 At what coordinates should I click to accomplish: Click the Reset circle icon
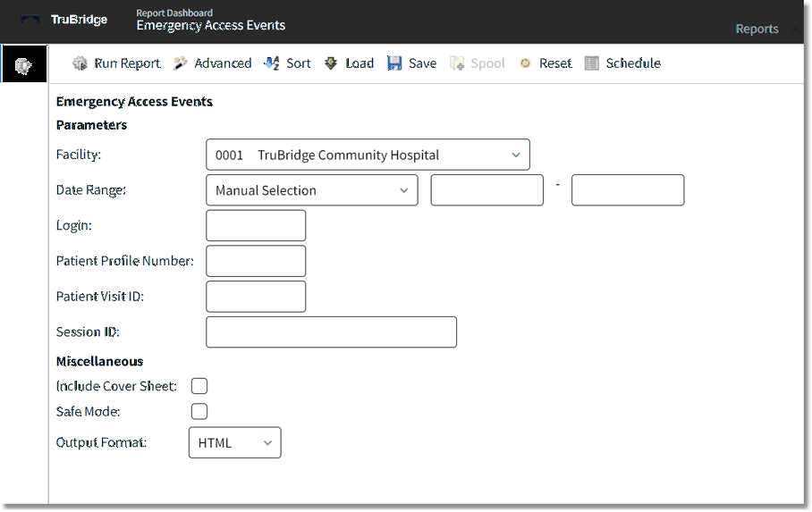click(x=525, y=63)
